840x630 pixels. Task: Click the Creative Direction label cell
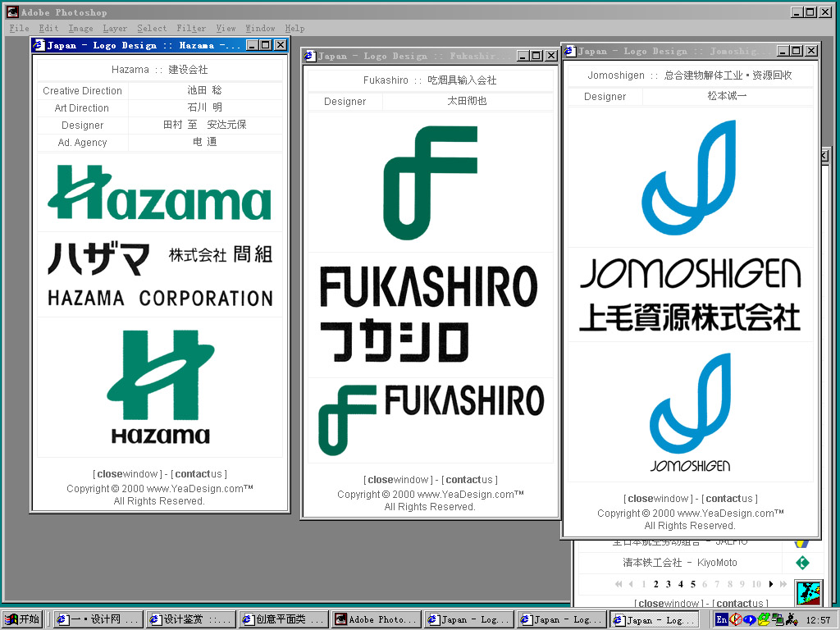pos(83,91)
